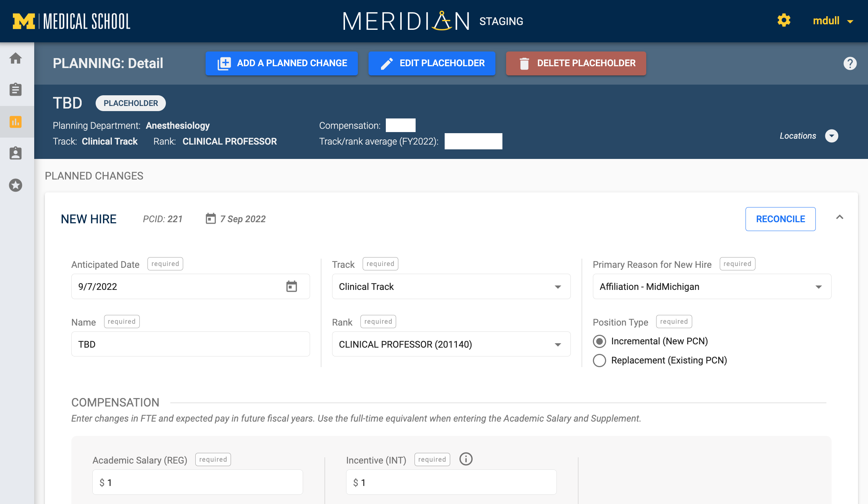The image size is (868, 504).
Task: Collapse the New Hire panel chevron
Action: [x=839, y=217]
